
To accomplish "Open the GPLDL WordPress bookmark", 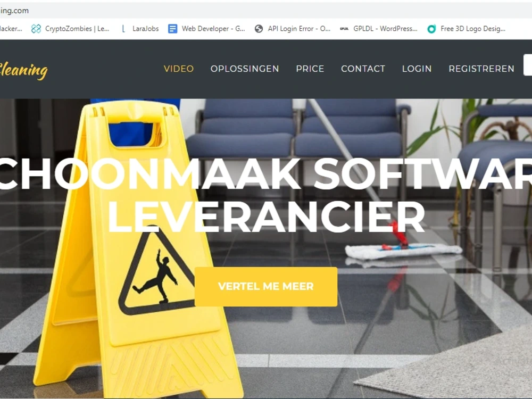I will (378, 29).
